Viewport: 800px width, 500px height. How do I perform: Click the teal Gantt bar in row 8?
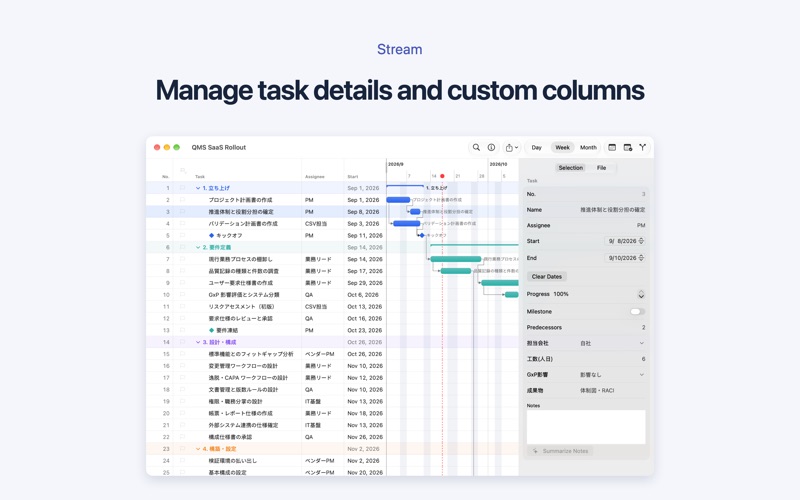click(x=456, y=271)
